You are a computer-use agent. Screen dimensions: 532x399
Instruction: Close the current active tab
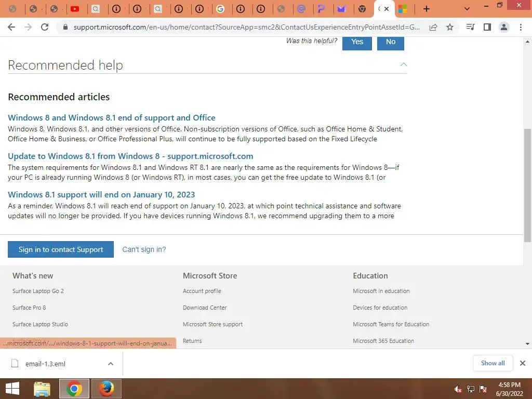[387, 9]
